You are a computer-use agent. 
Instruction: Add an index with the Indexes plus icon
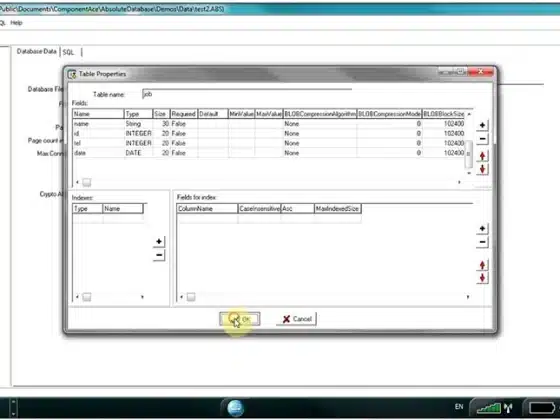(159, 242)
